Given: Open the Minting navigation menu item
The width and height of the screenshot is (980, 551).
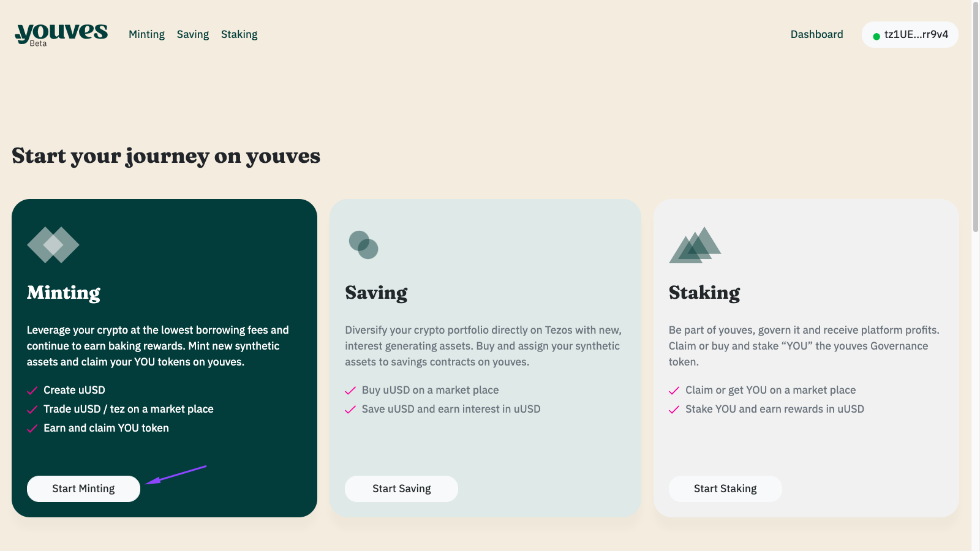Looking at the screenshot, I should [146, 34].
